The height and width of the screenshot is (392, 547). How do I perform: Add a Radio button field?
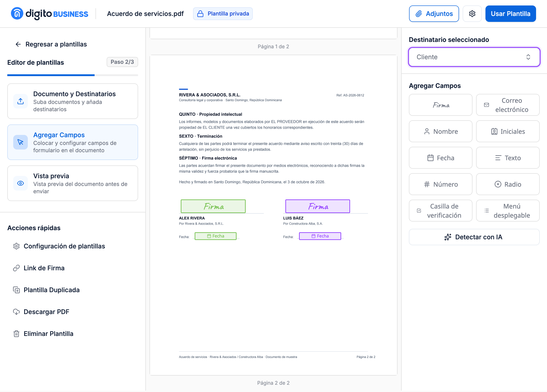click(508, 184)
